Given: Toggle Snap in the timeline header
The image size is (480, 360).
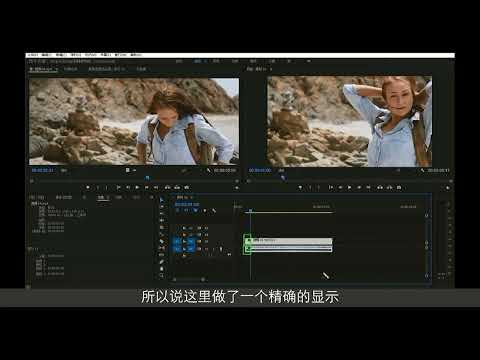Looking at the screenshot, I should click(x=187, y=211).
